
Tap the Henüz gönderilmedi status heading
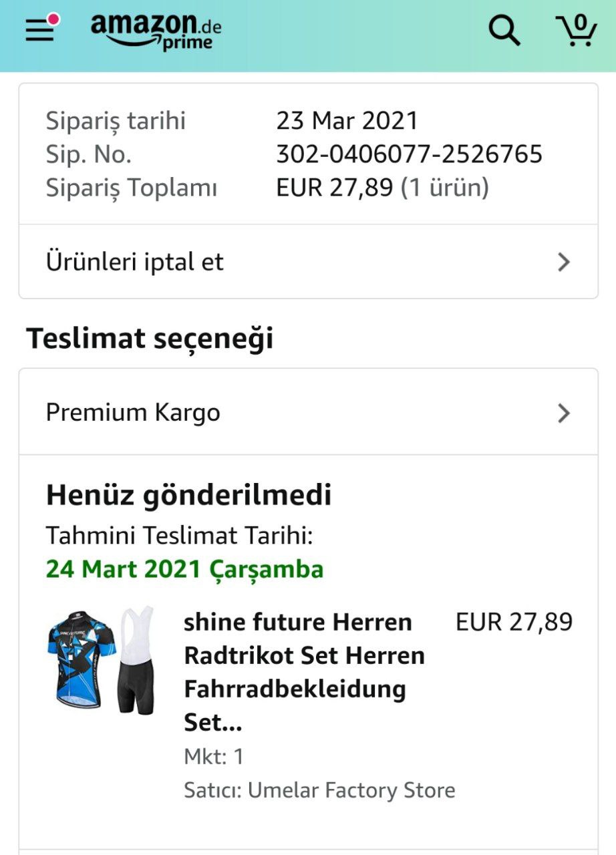(188, 495)
